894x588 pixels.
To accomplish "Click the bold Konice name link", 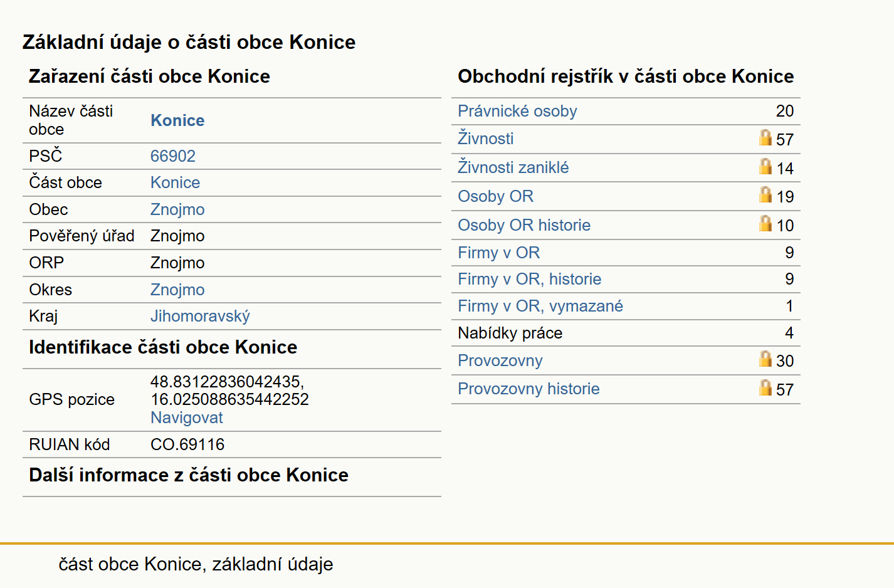I will tap(177, 120).
